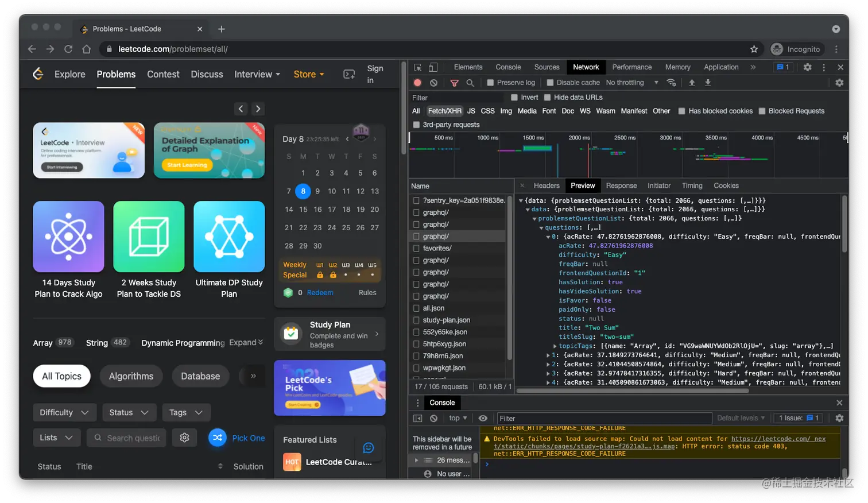
Task: Open the Lists dropdown
Action: click(x=56, y=438)
